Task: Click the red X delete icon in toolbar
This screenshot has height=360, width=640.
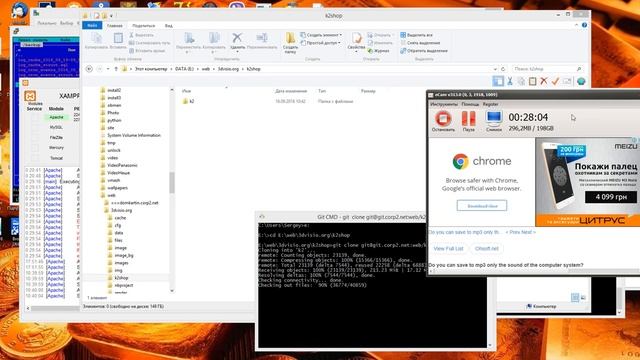Action: point(544,82)
